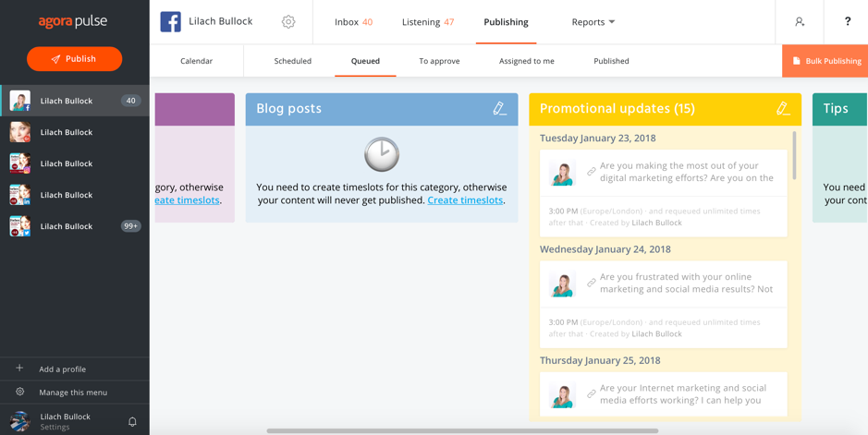Open the Assigned to me sub-tab
This screenshot has height=435, width=868.
527,61
